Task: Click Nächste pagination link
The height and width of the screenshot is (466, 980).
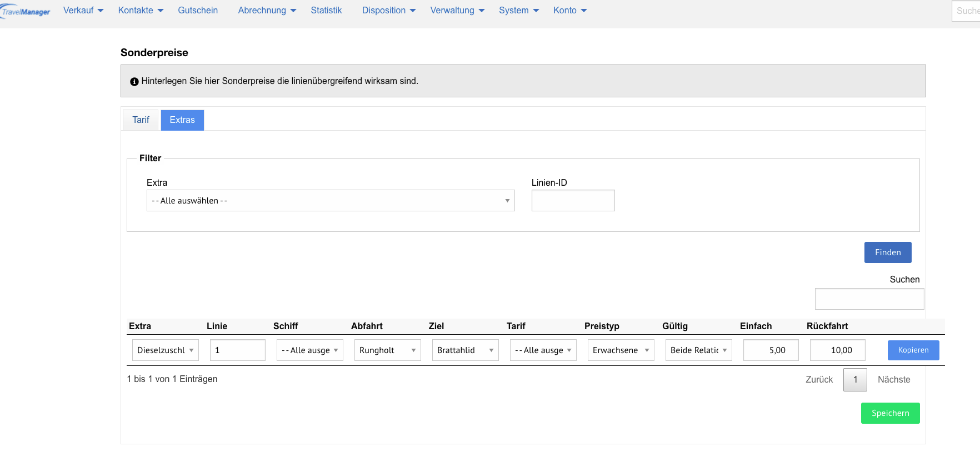Action: 894,380
